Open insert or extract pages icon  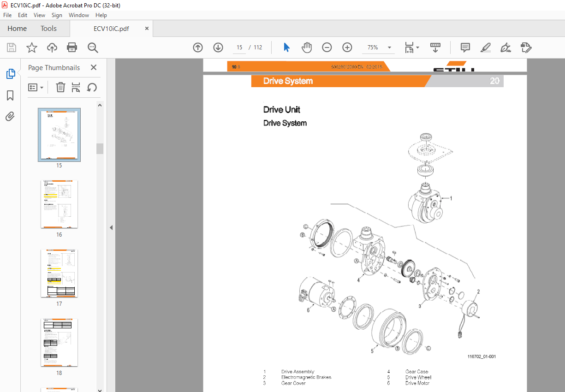coord(76,87)
